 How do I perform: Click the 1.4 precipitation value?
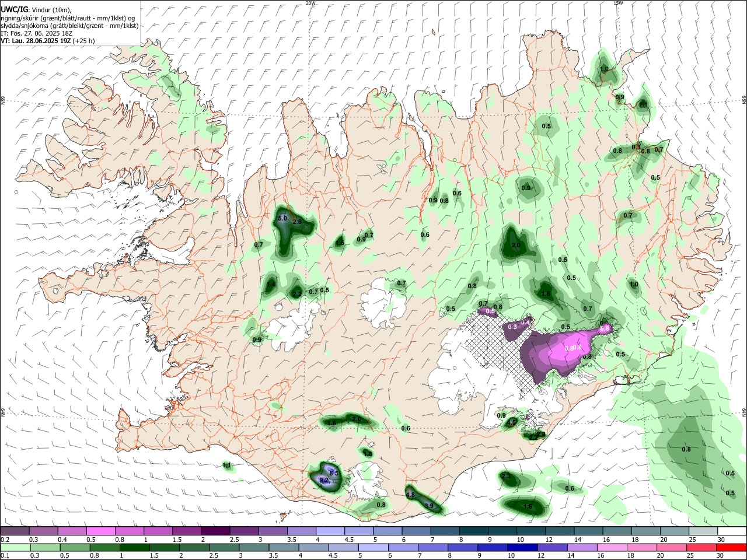coord(271,285)
